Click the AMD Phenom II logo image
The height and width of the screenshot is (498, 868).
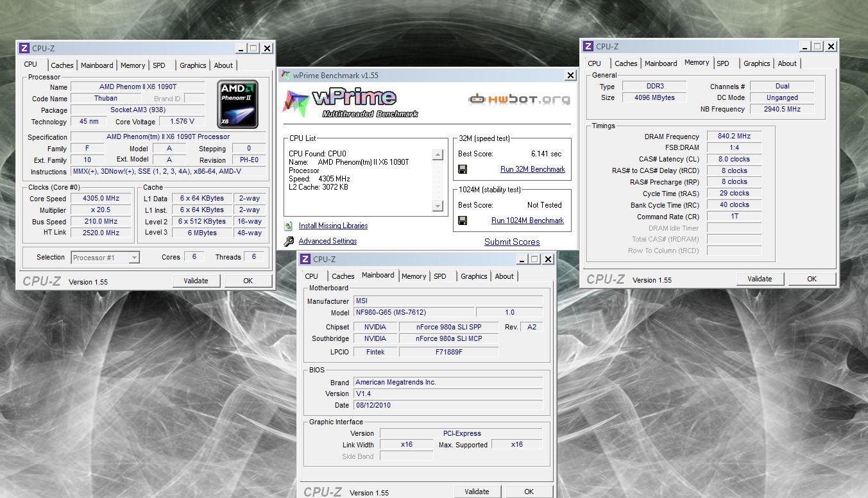point(237,104)
